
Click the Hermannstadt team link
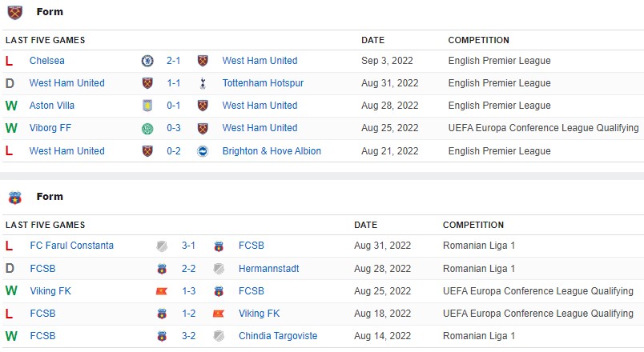tap(268, 269)
